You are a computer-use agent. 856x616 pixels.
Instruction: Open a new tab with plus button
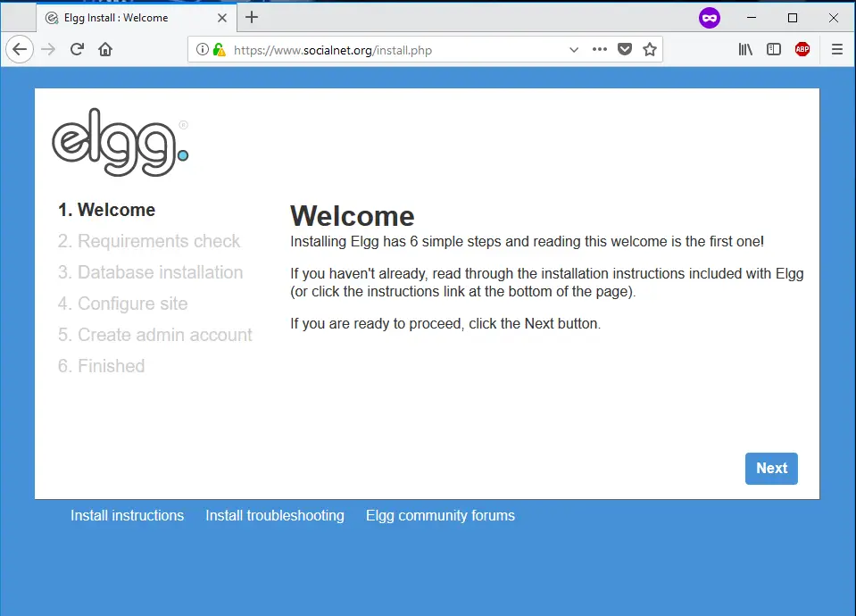pyautogui.click(x=252, y=17)
